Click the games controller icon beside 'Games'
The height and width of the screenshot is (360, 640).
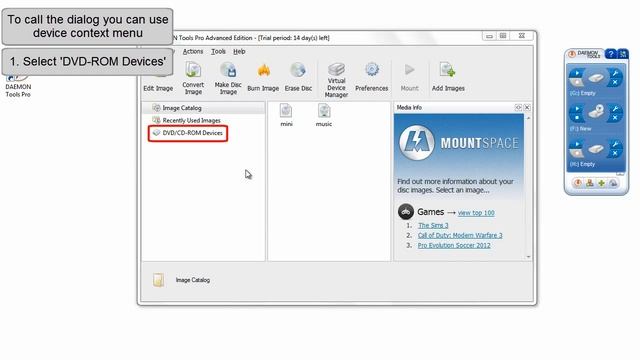click(x=406, y=212)
